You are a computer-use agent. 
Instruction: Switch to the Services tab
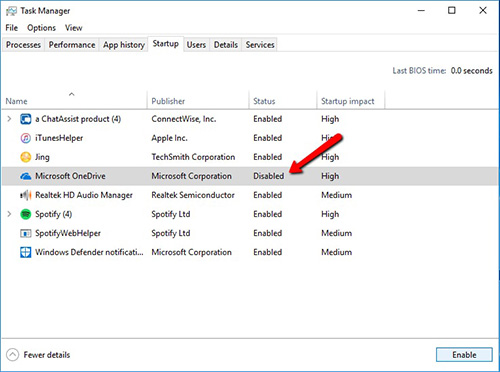(x=260, y=45)
